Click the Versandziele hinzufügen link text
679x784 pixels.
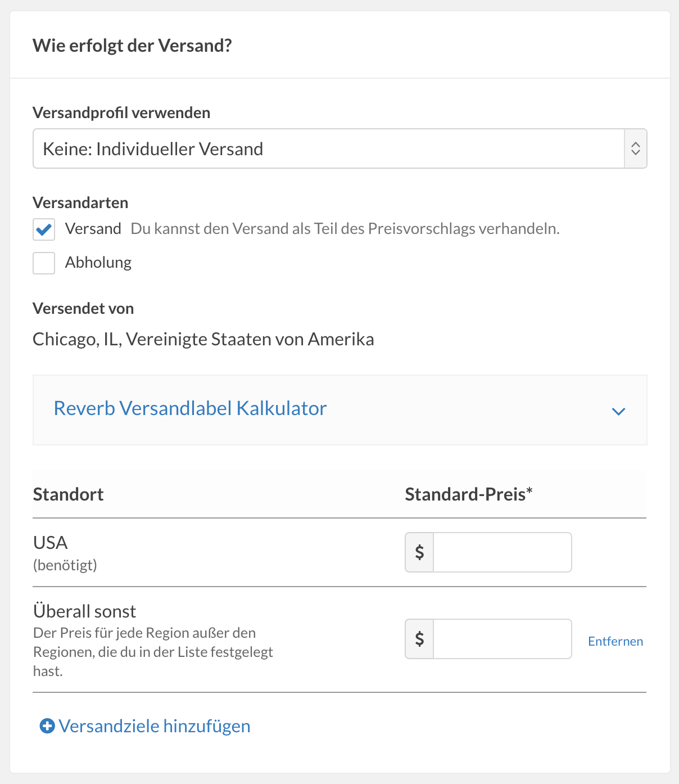pos(155,726)
